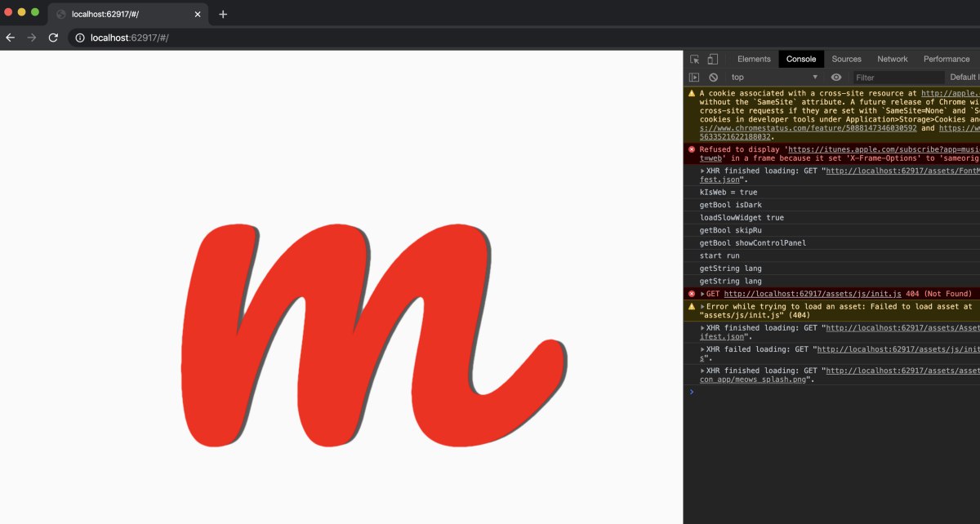Toggle the device toolbar icon
Screen dimensions: 980x524
pos(712,59)
